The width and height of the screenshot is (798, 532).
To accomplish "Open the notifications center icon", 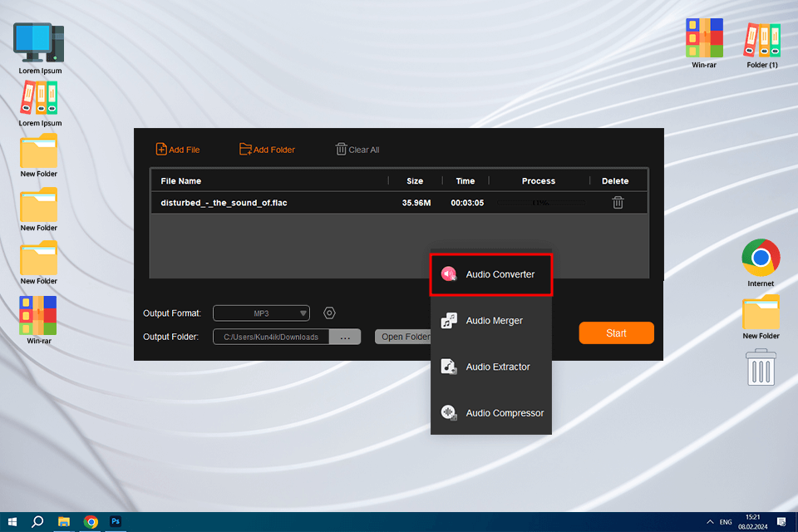I will coord(781,522).
